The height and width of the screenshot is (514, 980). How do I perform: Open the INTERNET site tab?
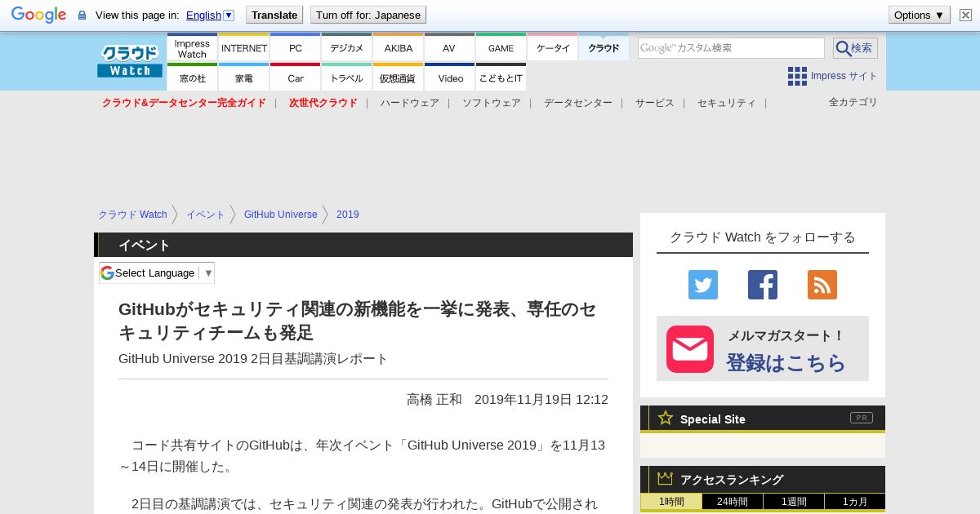tap(244, 48)
